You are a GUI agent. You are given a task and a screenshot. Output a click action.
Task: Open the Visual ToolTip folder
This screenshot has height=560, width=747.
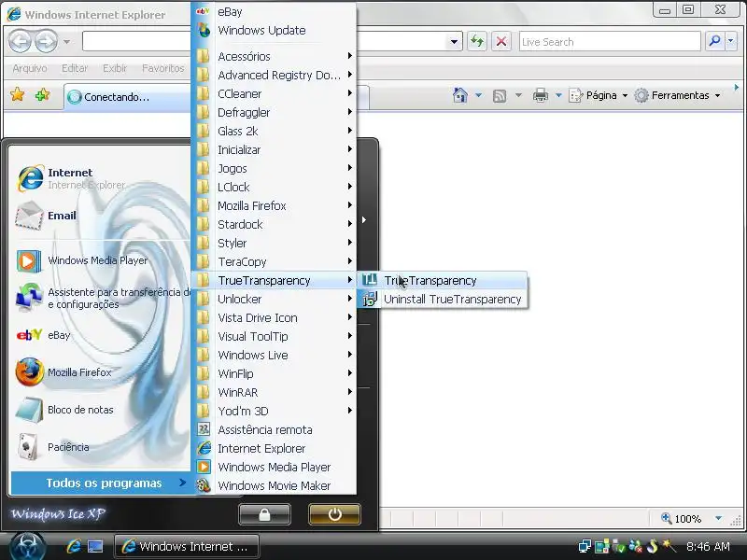[x=274, y=336]
